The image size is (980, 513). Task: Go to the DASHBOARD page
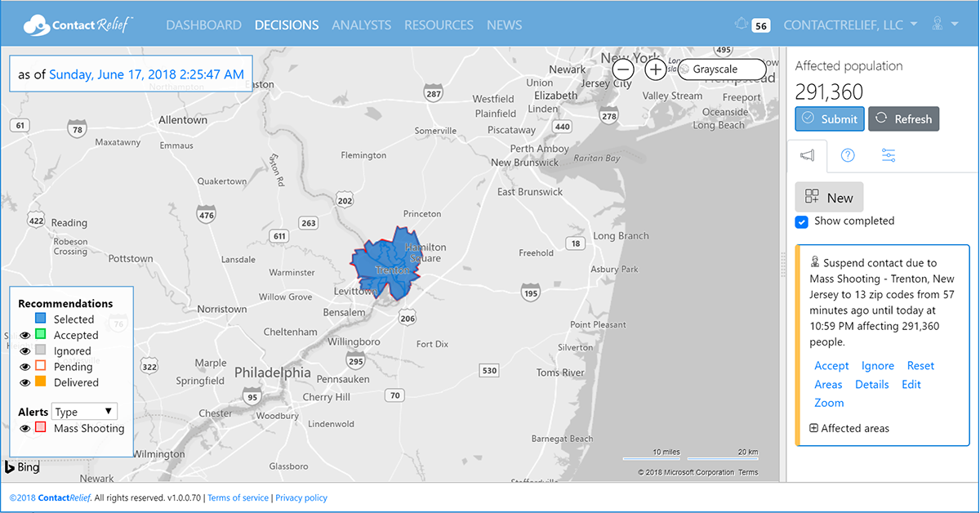point(203,25)
